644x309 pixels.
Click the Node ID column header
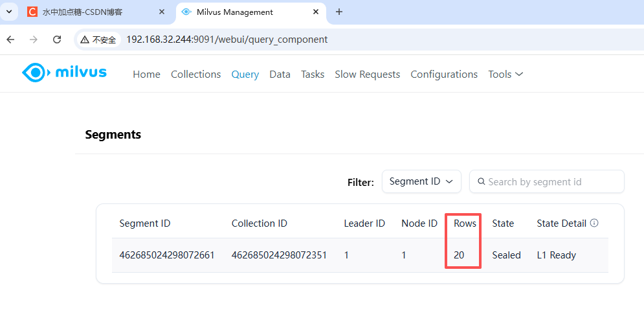419,223
